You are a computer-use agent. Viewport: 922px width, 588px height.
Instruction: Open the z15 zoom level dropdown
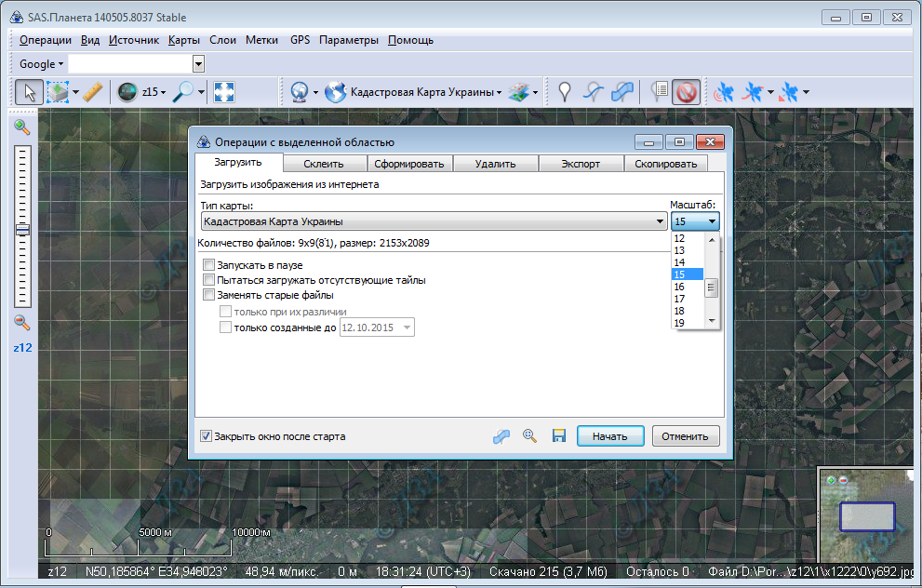point(154,92)
